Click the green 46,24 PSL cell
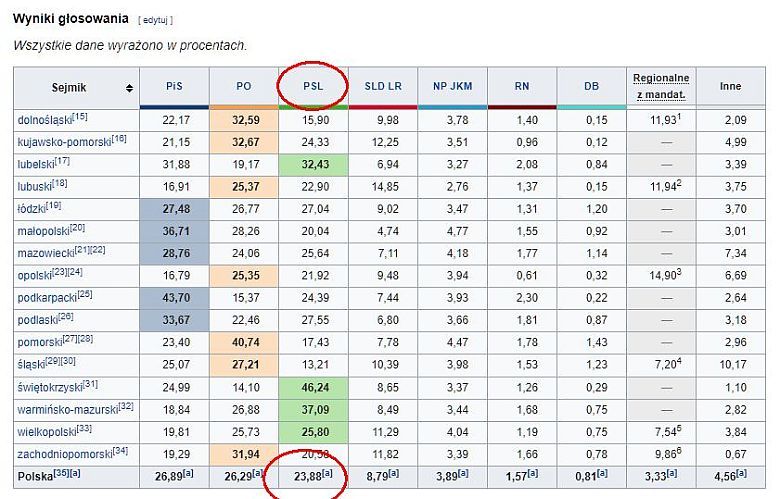 click(313, 387)
